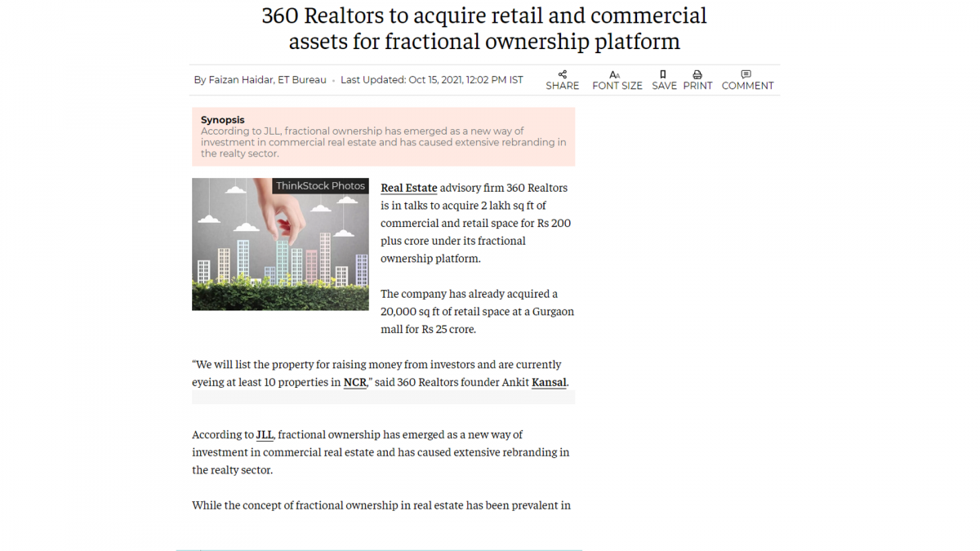Click the paragraph starting "The company has already acquired"
This screenshot has height=551, width=980.
click(477, 312)
